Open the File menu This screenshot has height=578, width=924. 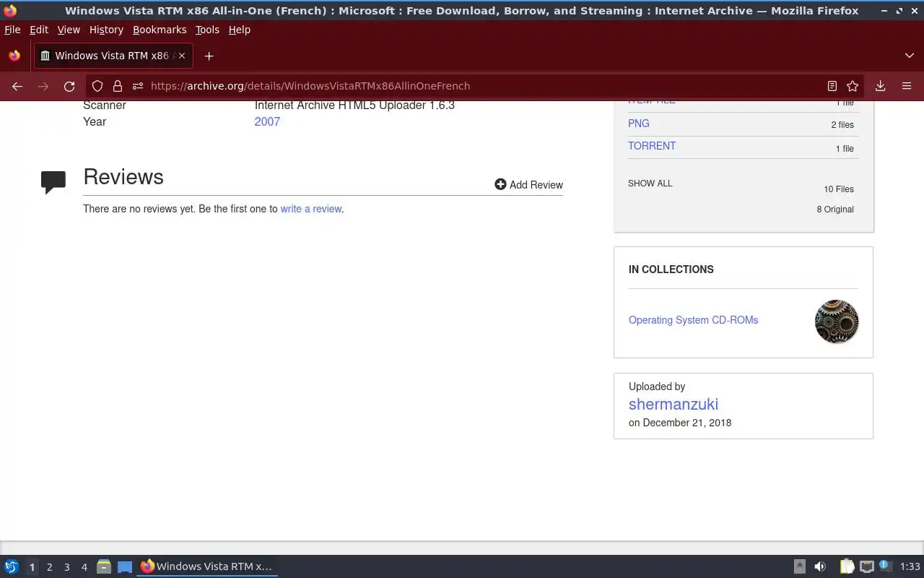click(x=12, y=30)
